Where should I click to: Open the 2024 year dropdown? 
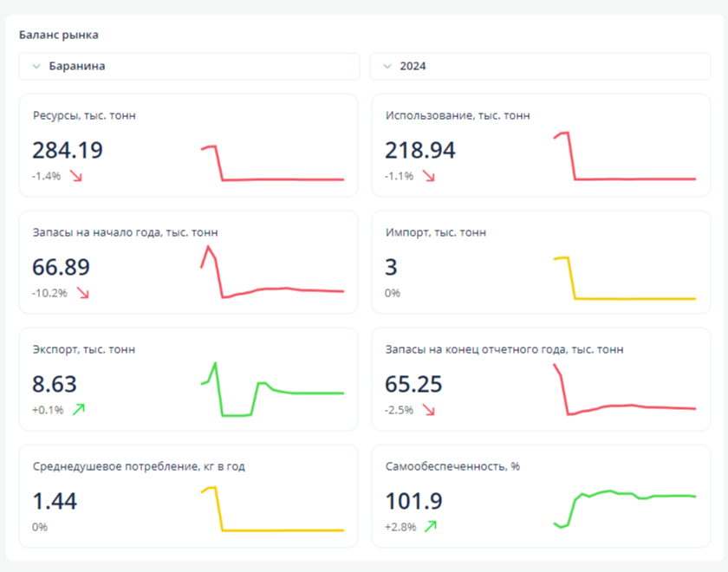click(540, 66)
